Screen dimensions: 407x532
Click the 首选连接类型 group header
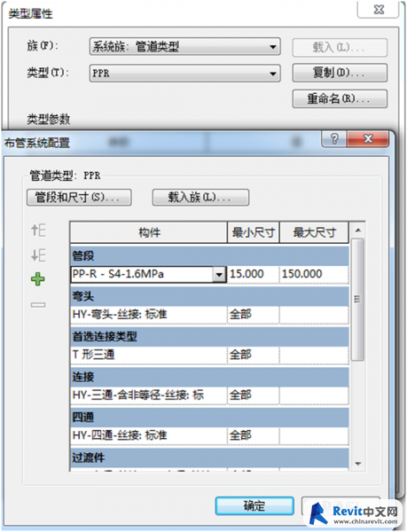click(209, 337)
